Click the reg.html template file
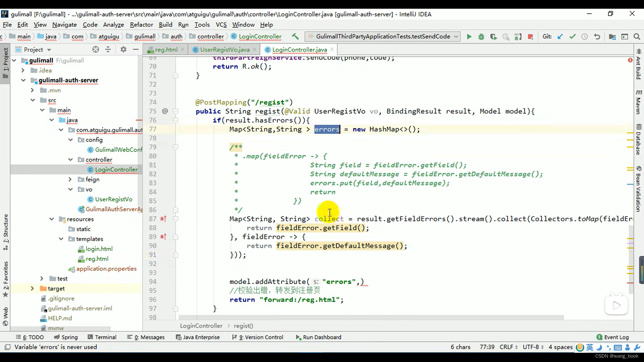 [97, 258]
